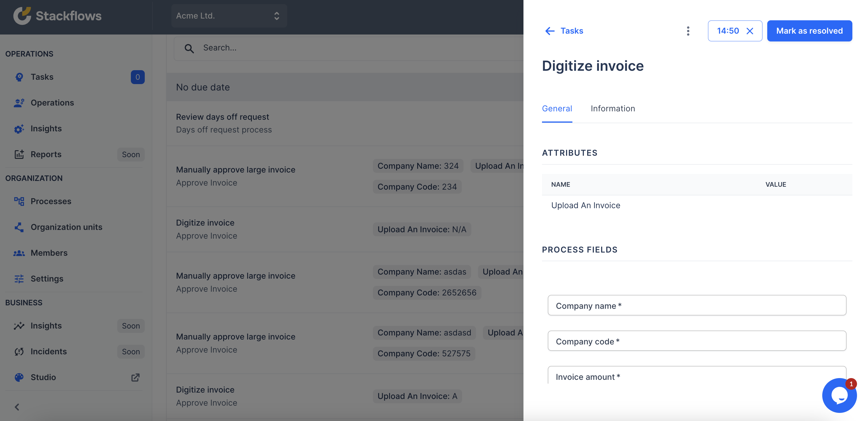Go back using the Tasks arrow

(550, 31)
